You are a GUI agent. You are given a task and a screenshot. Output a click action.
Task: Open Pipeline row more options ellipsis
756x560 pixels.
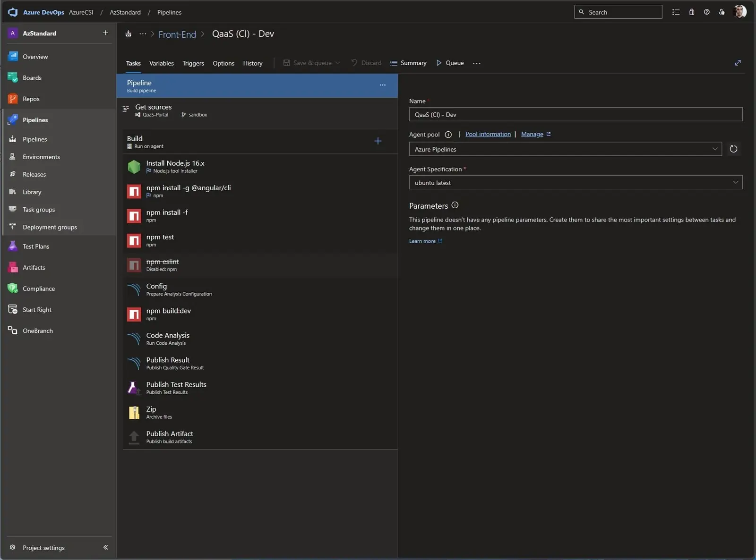click(x=383, y=85)
